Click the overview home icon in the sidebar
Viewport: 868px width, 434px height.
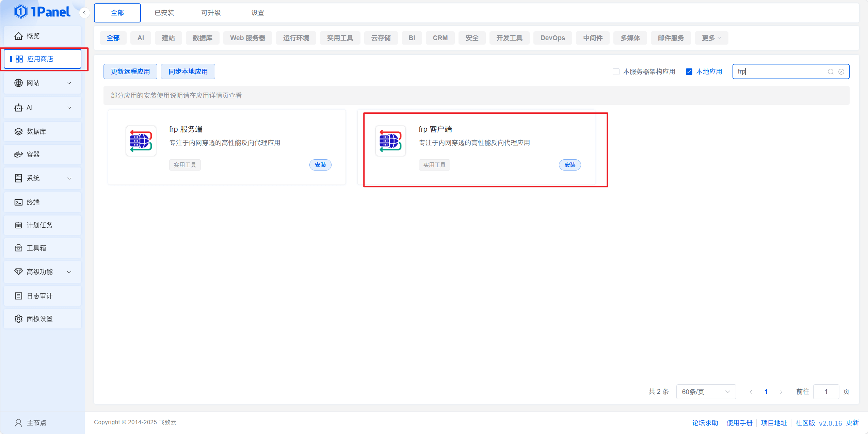[18, 36]
